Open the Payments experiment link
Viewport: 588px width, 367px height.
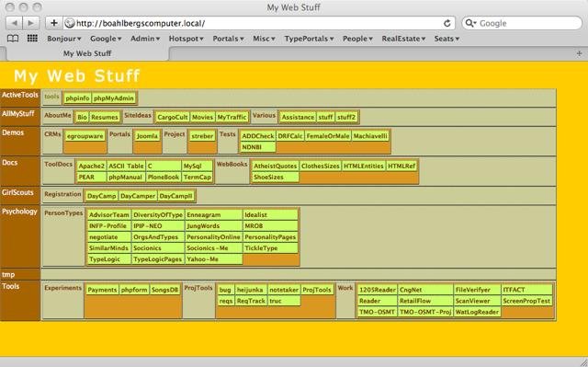click(102, 290)
